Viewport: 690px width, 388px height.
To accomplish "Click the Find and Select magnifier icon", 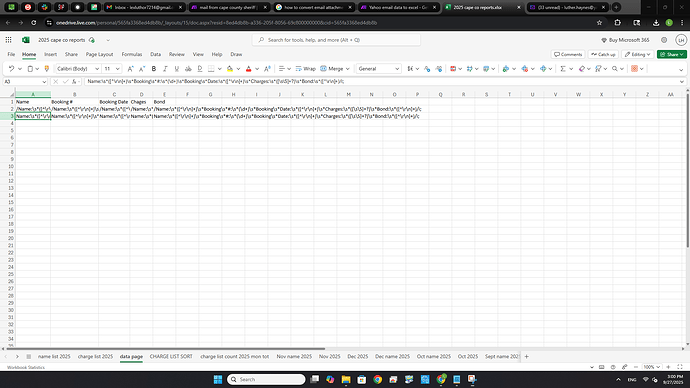I will [x=615, y=69].
